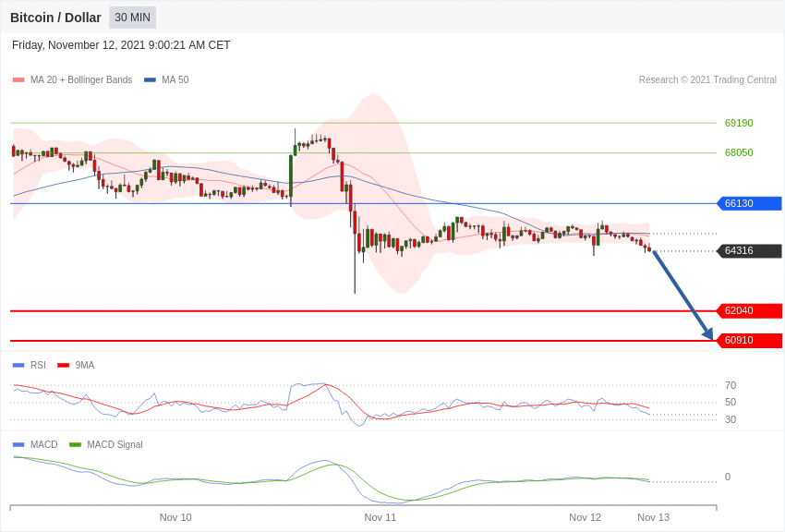Click the MACD Signal green swatch
785x532 pixels.
[75, 445]
